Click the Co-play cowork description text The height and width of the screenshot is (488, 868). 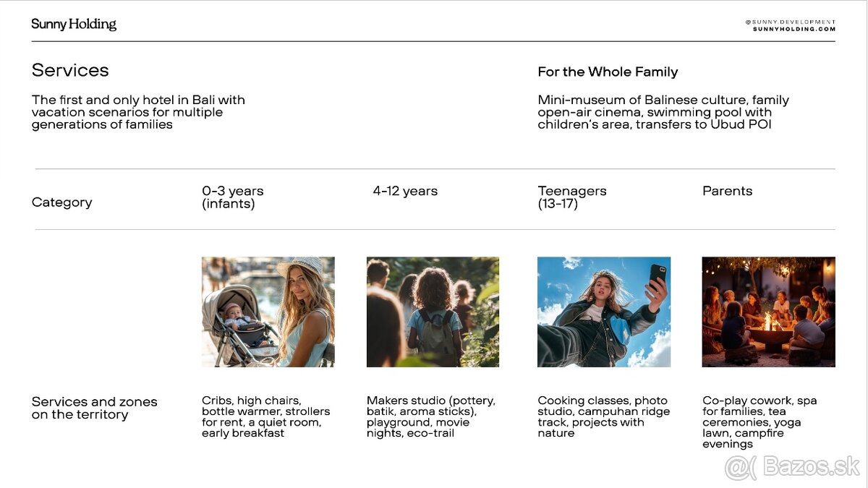[x=759, y=421]
